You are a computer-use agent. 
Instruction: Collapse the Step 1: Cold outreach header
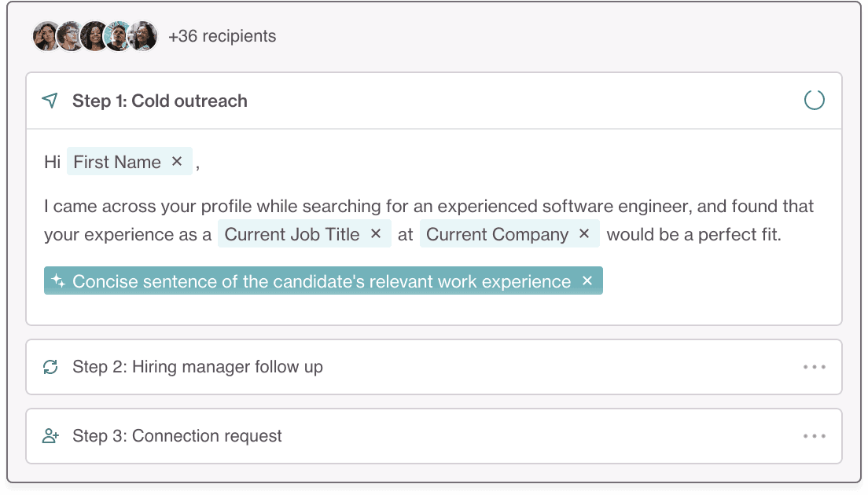click(x=434, y=101)
